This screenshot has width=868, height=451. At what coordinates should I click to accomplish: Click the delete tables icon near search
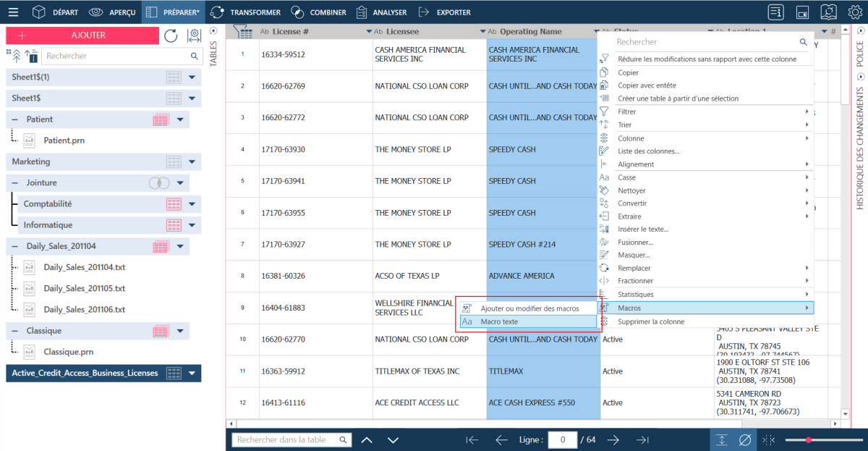(30, 56)
